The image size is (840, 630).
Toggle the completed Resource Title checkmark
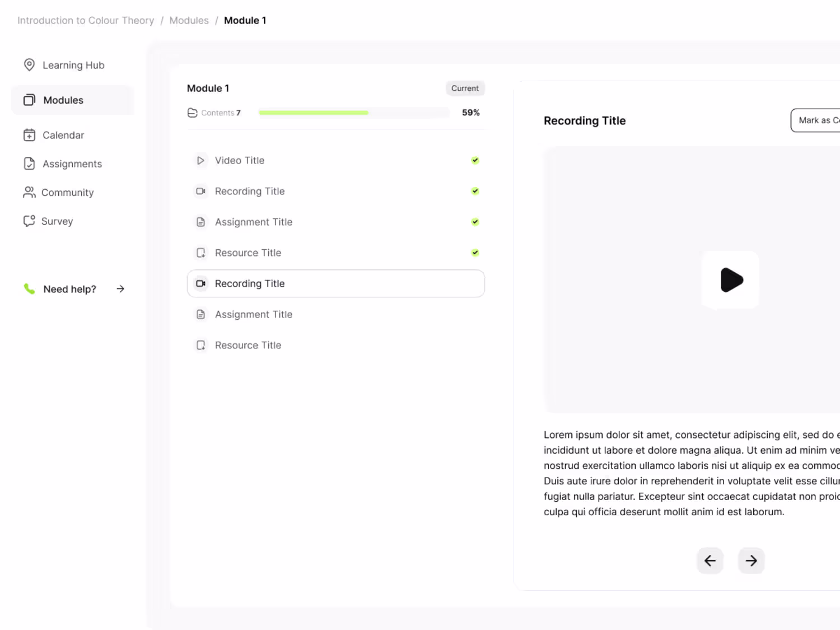(x=475, y=253)
